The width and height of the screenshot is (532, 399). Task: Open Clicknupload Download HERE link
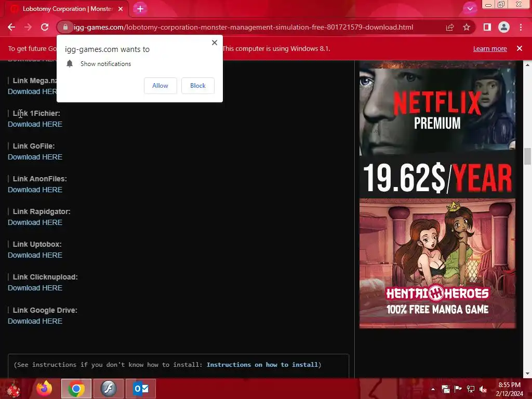(35, 288)
